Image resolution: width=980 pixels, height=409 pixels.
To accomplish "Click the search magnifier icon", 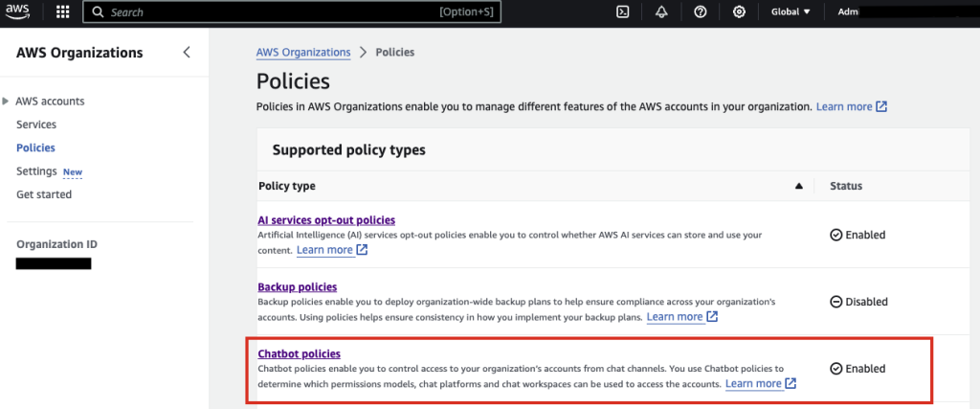I will click(x=97, y=11).
